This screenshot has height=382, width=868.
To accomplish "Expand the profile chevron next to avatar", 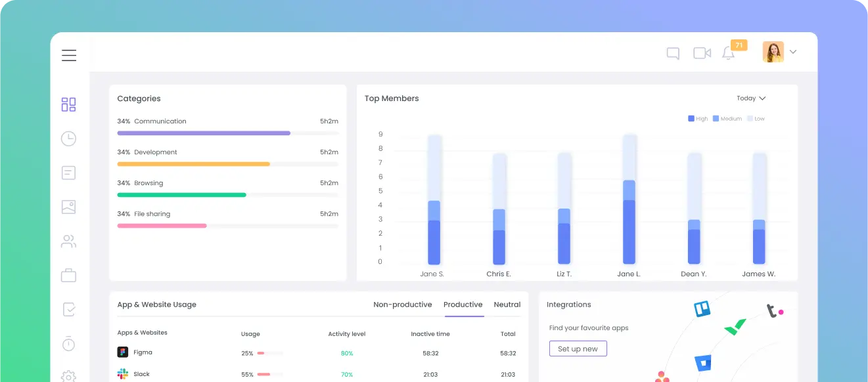I will click(x=793, y=51).
